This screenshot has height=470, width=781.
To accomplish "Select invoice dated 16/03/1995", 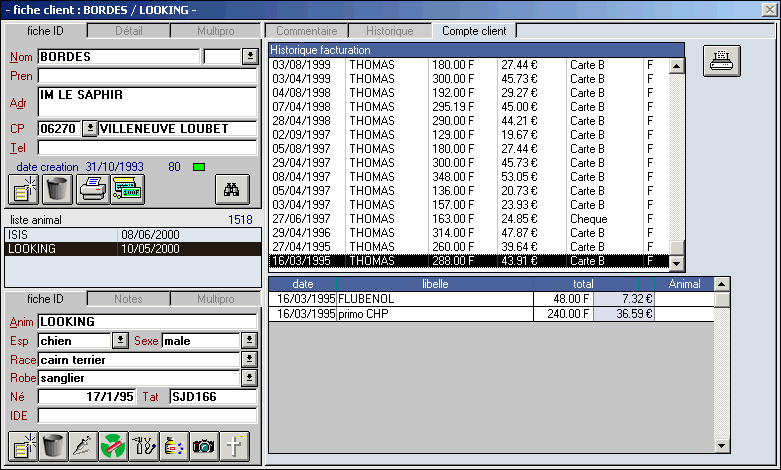I will coord(469,260).
